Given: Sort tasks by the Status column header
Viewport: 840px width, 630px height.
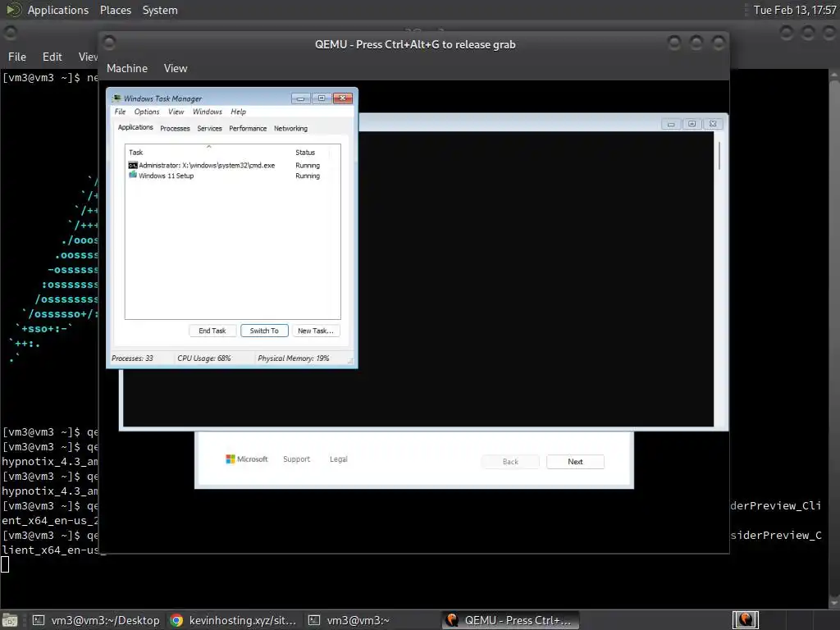Looking at the screenshot, I should [311, 152].
